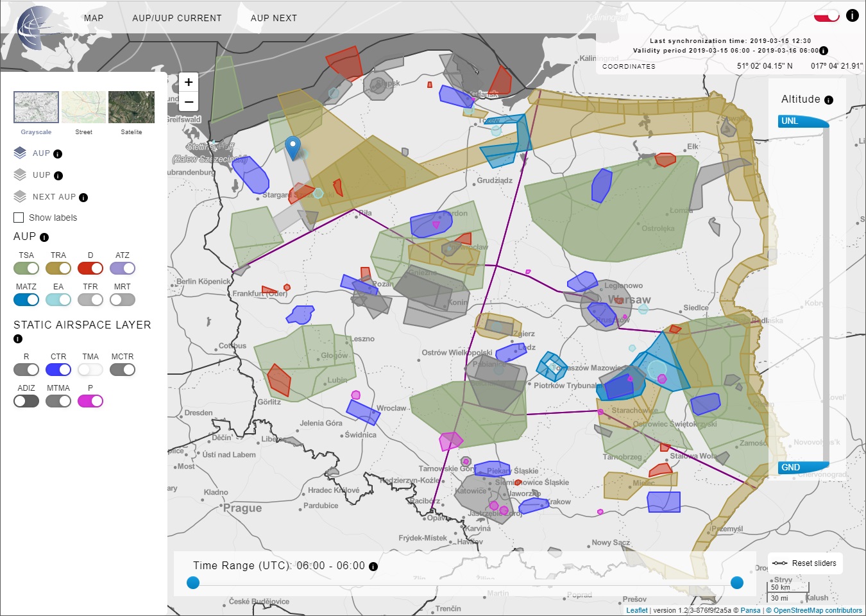Select the Grayscale basemap thumbnail
Image resolution: width=866 pixels, height=616 pixels.
pos(36,107)
